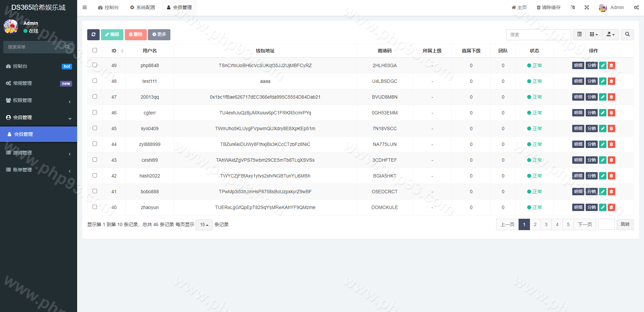Click the red delete icon for test111
This screenshot has height=312, width=644.
611,81
